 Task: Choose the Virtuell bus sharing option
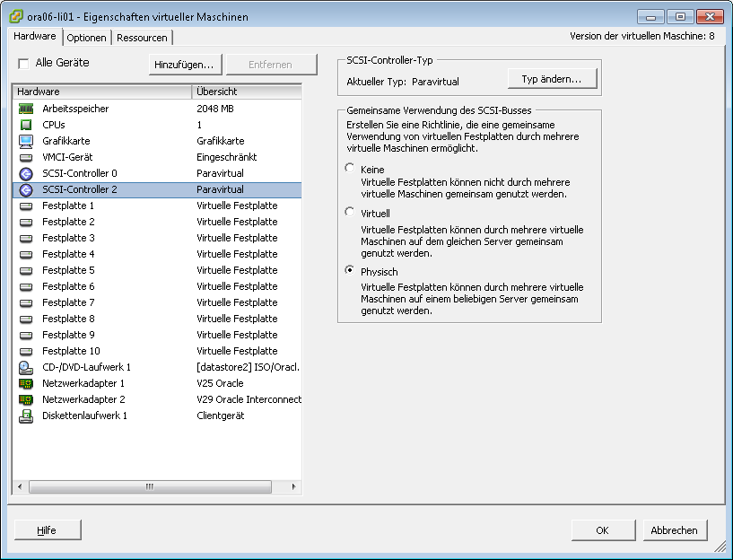pos(350,213)
